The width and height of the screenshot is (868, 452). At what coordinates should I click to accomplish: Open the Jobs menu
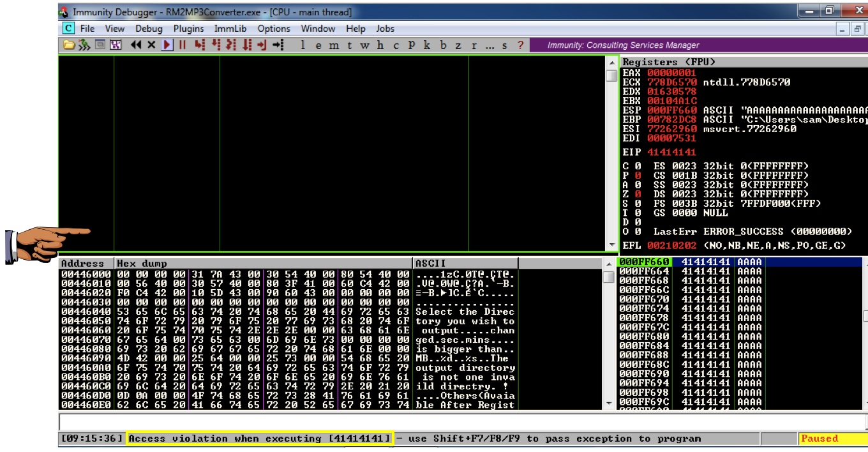(x=385, y=29)
